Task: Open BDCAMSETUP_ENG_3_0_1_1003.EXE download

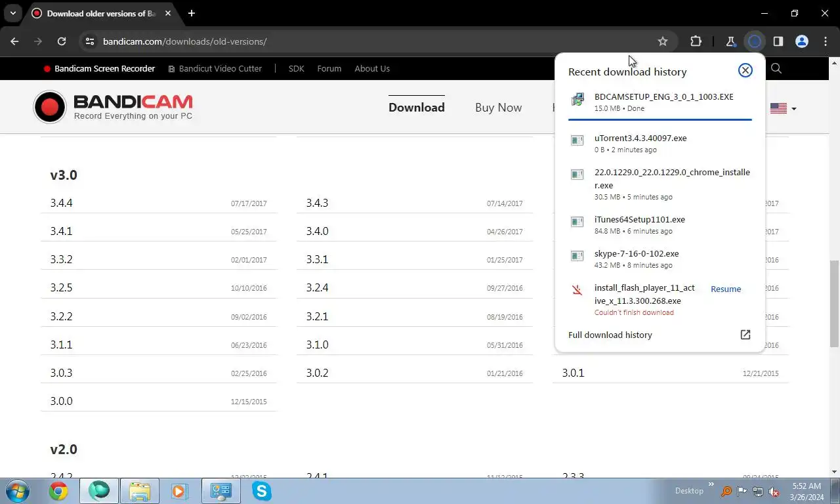Action: click(660, 102)
